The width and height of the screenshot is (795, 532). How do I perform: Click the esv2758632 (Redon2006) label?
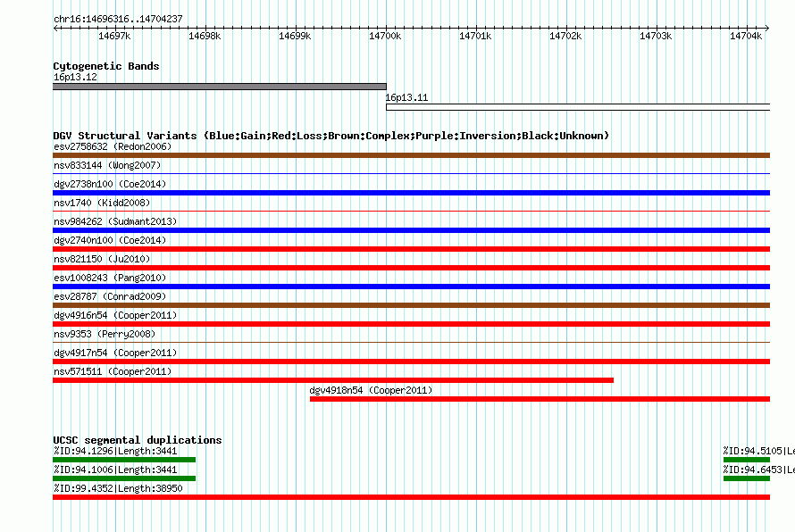[113, 146]
